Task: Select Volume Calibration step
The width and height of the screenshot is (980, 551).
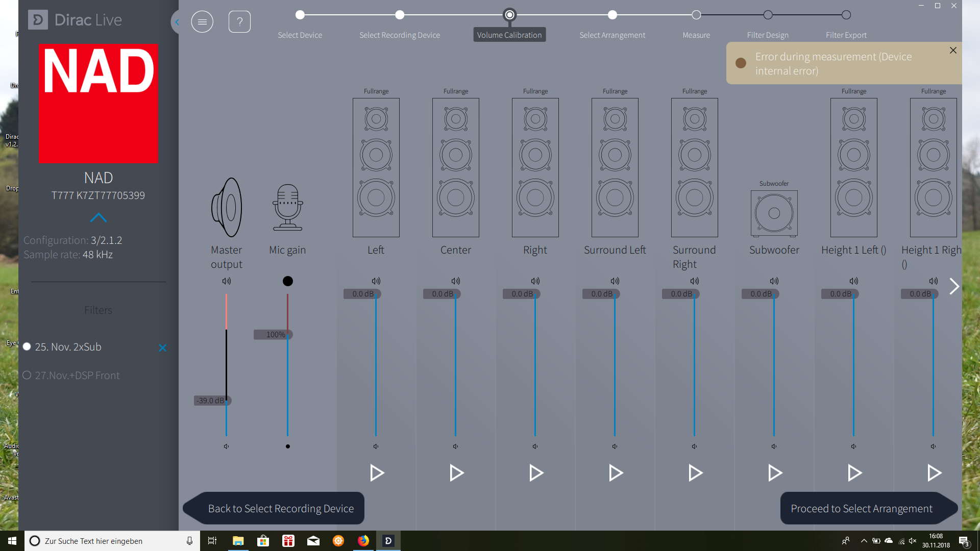Action: coord(509,15)
